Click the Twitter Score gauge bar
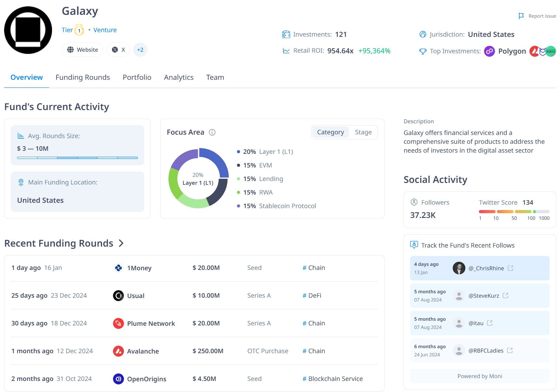 coord(514,212)
